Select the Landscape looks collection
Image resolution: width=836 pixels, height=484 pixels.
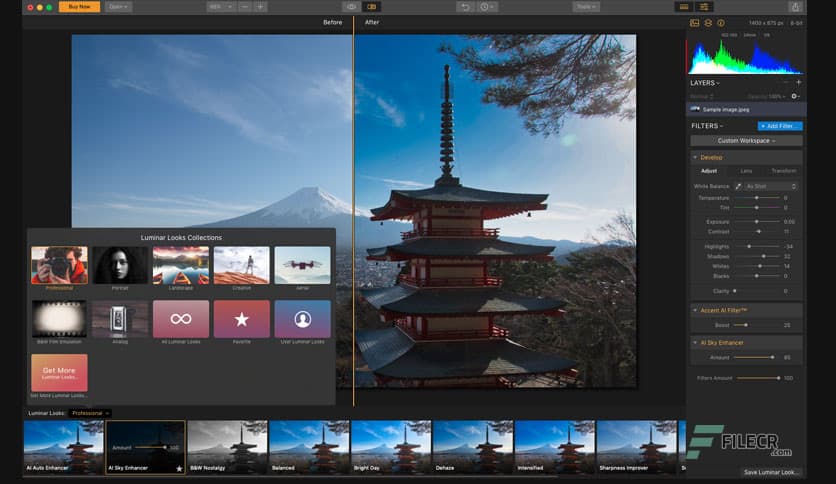(181, 265)
